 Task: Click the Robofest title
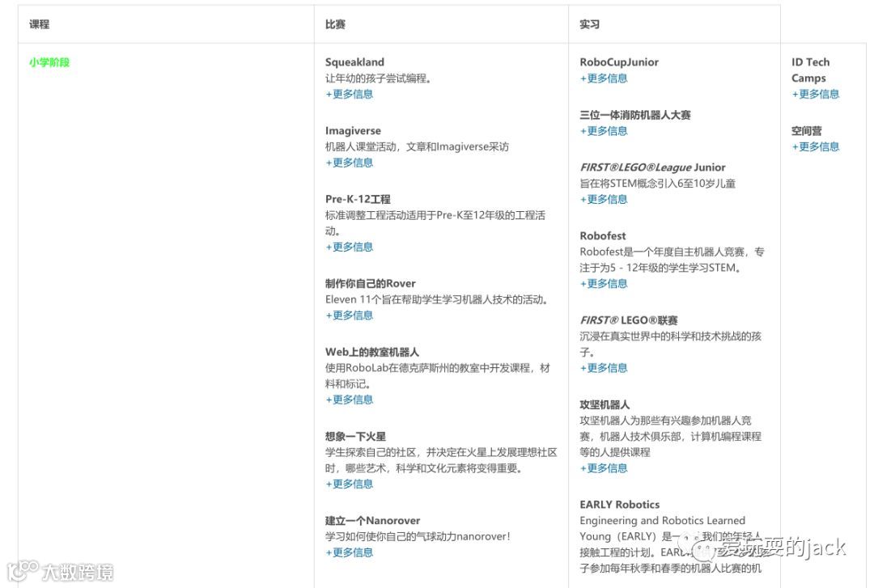click(603, 236)
